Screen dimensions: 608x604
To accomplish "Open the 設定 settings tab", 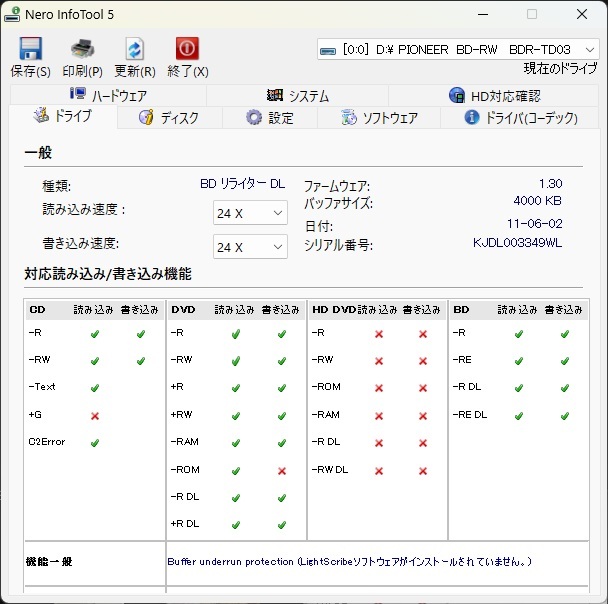I will 269,118.
